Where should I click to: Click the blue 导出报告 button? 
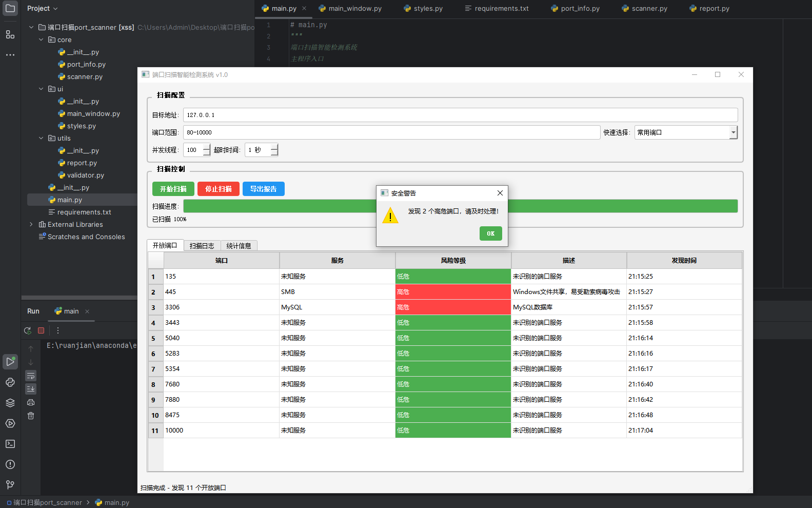(264, 189)
